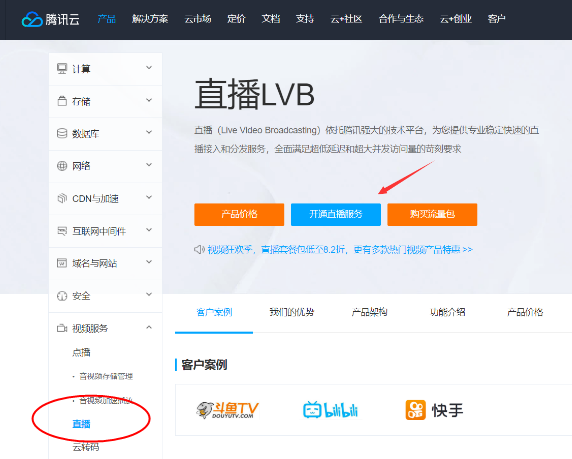Click the 存储 storage icon
Image resolution: width=572 pixels, height=459 pixels.
(62, 101)
